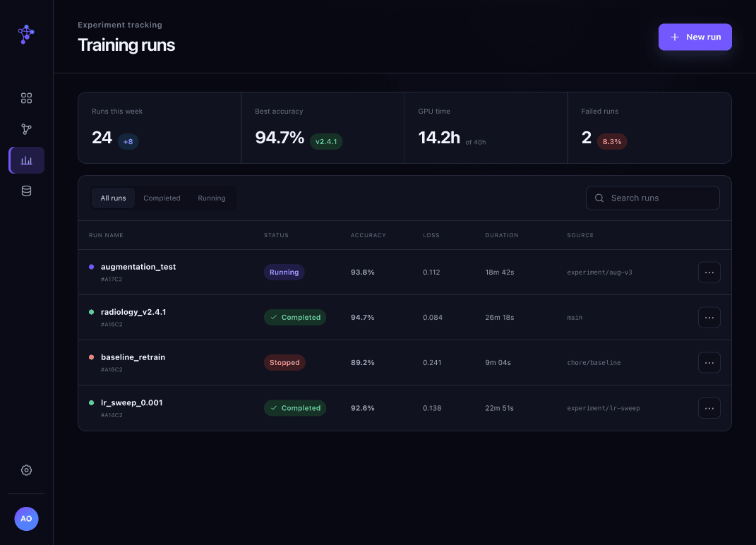Open the dashboard grid icon in sidebar

tap(27, 98)
